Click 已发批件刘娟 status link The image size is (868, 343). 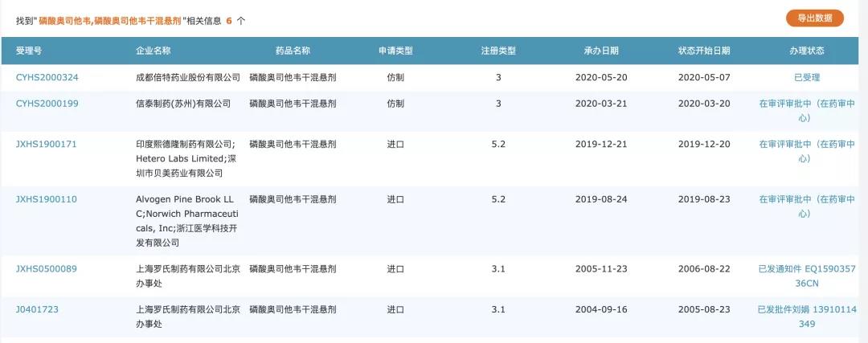point(807,316)
